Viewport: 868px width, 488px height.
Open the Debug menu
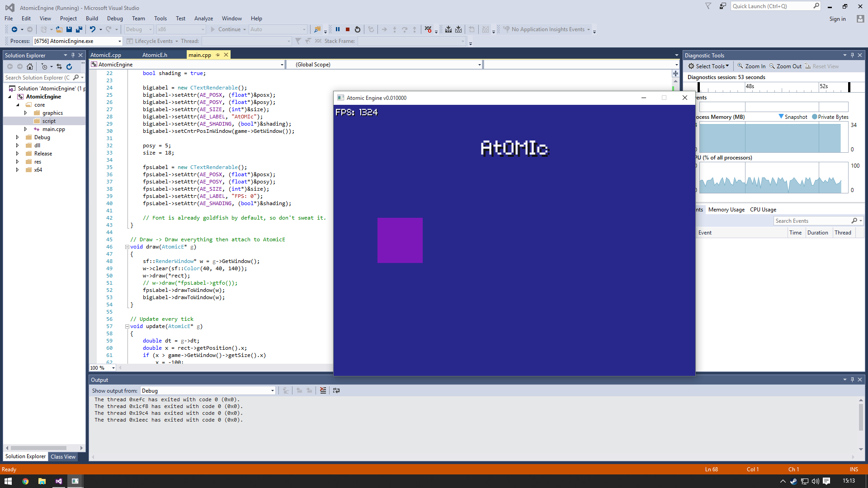115,19
